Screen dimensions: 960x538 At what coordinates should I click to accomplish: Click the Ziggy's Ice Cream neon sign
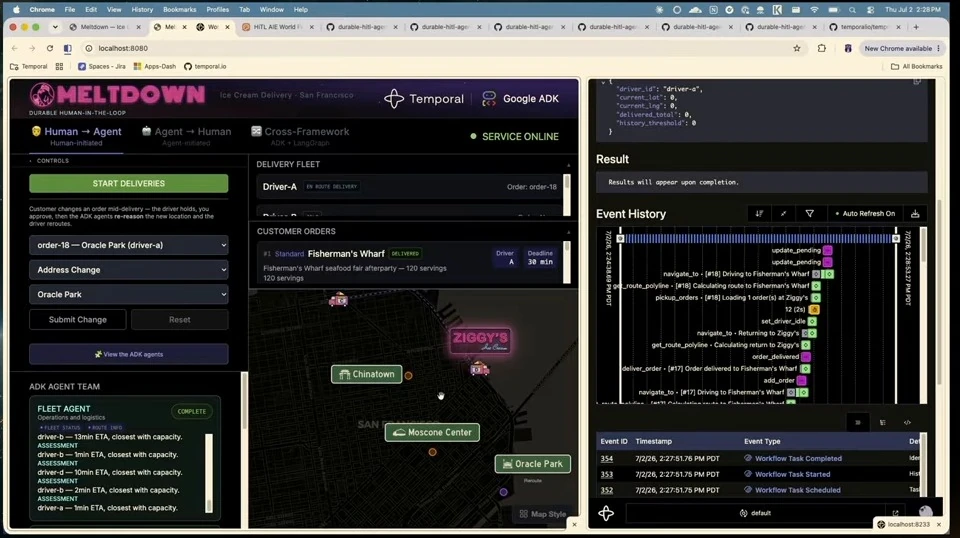click(x=480, y=340)
